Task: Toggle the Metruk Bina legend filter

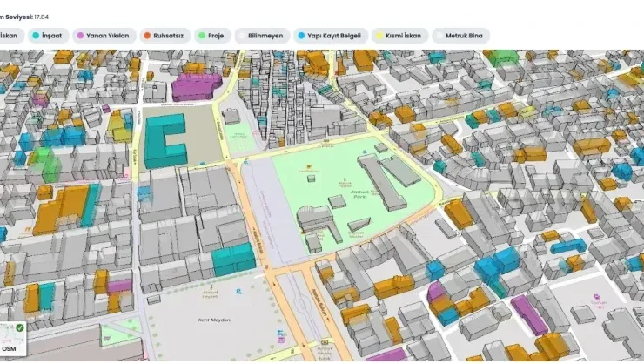Action: tap(460, 36)
